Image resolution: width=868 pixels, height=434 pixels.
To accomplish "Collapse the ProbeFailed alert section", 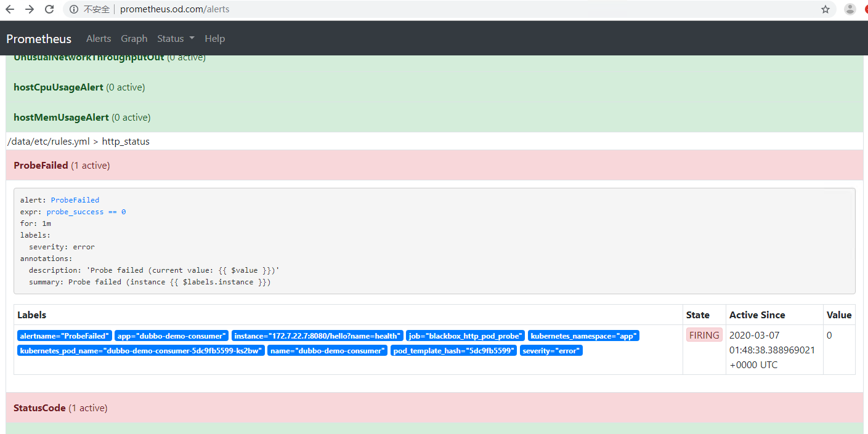I will [41, 166].
